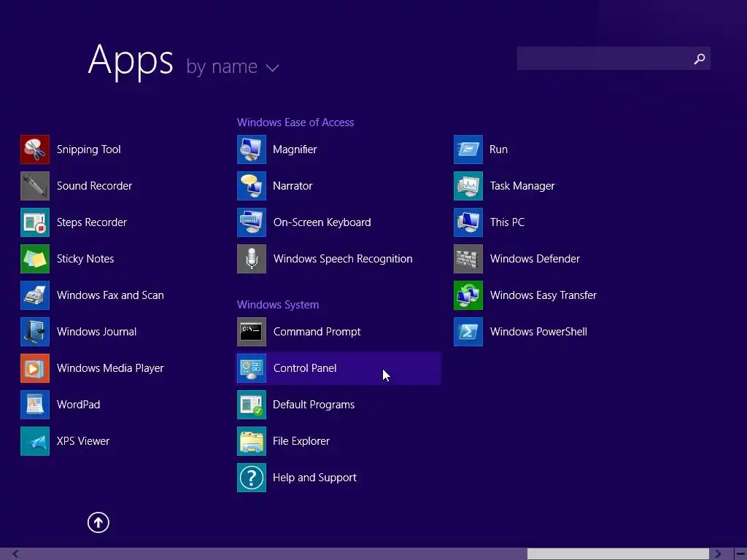The width and height of the screenshot is (747, 560).
Task: Click the zoom-out minus button at bottom corner
Action: (x=740, y=554)
